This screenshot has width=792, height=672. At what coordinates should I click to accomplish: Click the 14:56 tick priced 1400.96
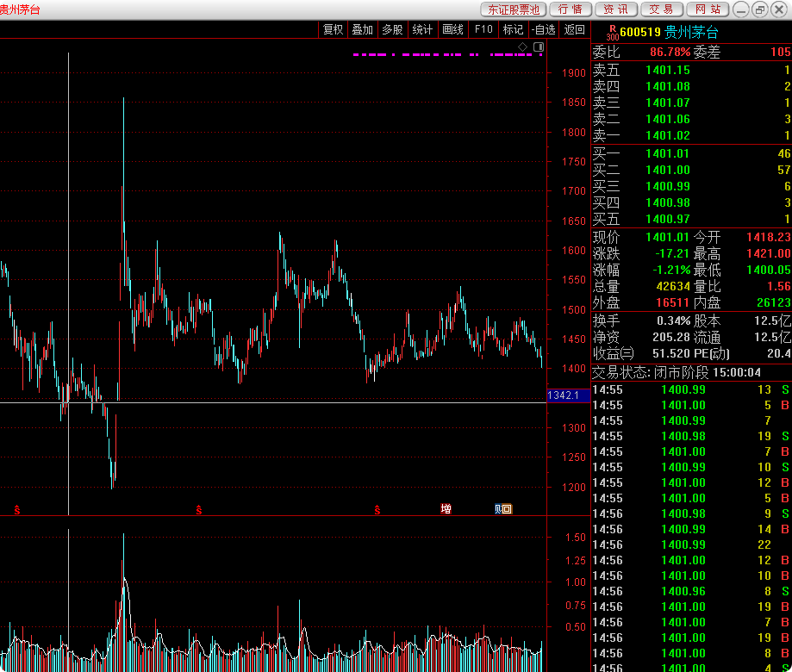pyautogui.click(x=691, y=591)
